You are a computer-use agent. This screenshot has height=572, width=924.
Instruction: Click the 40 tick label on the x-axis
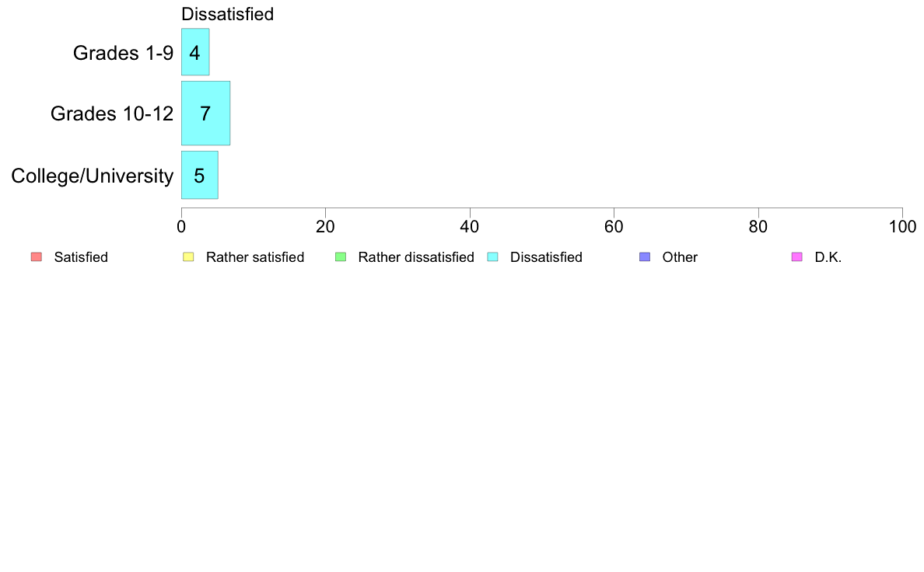(470, 227)
